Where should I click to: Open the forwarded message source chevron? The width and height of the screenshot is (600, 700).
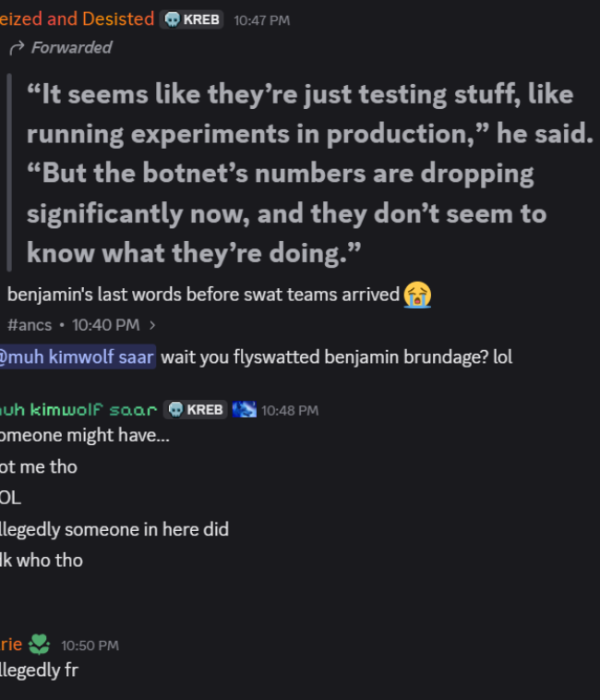click(x=152, y=324)
